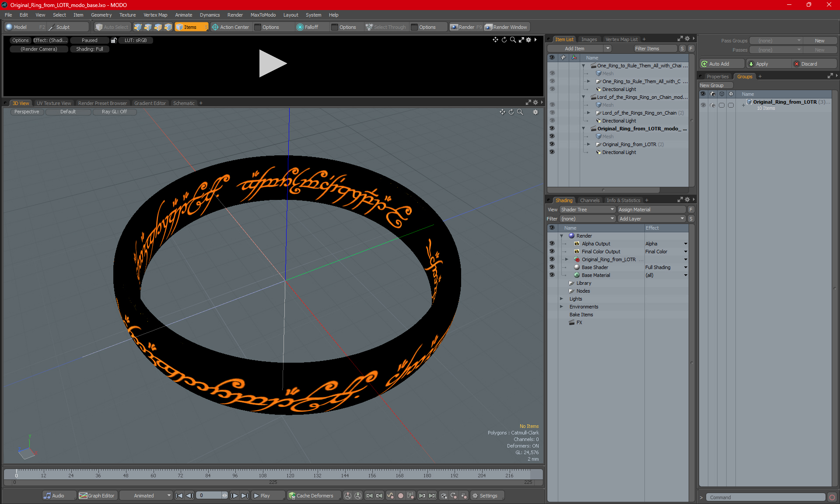840x504 pixels.
Task: Go to last frame
Action: [245, 496]
